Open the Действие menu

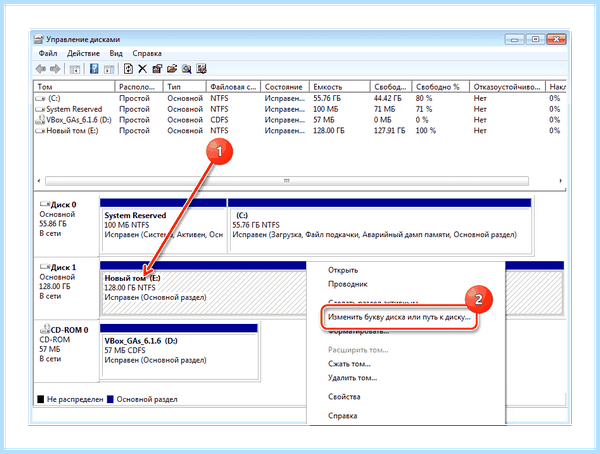click(83, 53)
